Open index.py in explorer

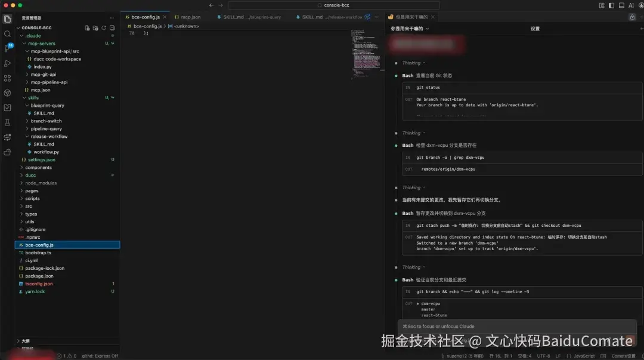click(x=43, y=67)
